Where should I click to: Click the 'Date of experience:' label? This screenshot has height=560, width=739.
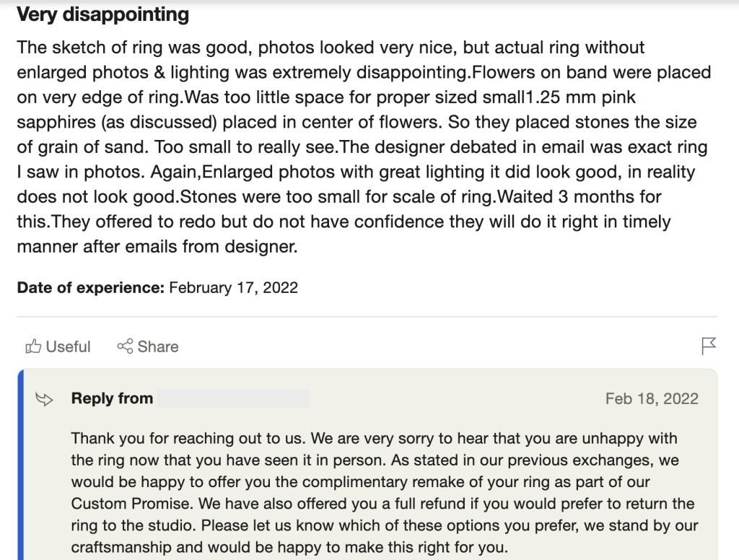tap(90, 287)
